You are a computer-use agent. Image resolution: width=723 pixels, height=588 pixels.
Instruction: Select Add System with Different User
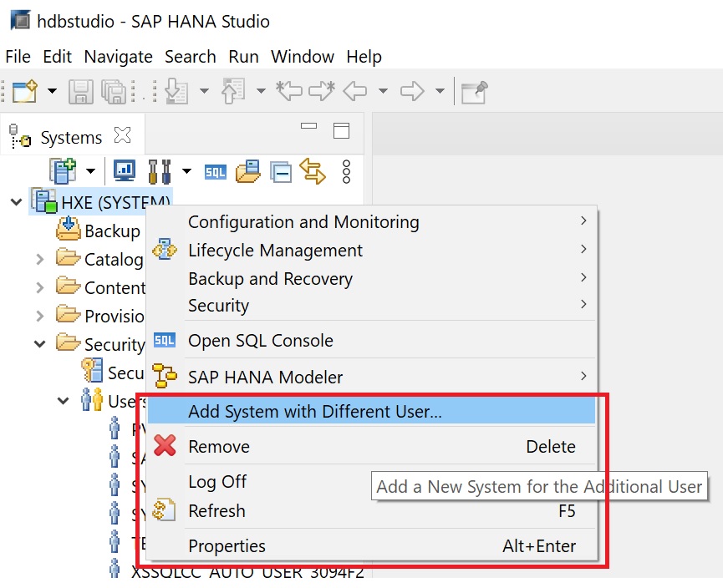click(314, 411)
